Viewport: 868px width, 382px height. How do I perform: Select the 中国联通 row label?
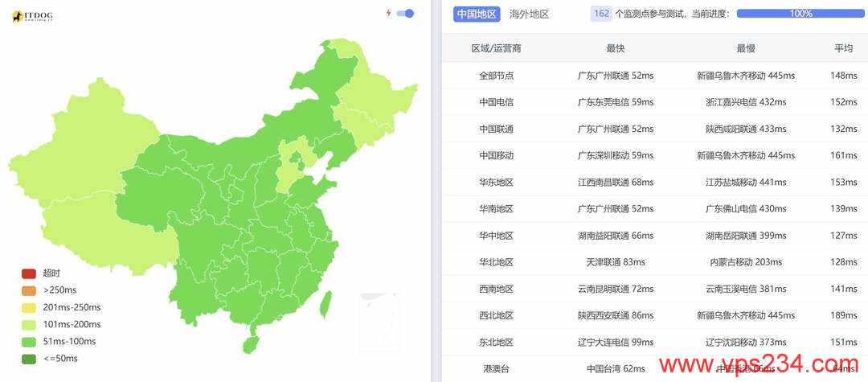[x=496, y=129]
